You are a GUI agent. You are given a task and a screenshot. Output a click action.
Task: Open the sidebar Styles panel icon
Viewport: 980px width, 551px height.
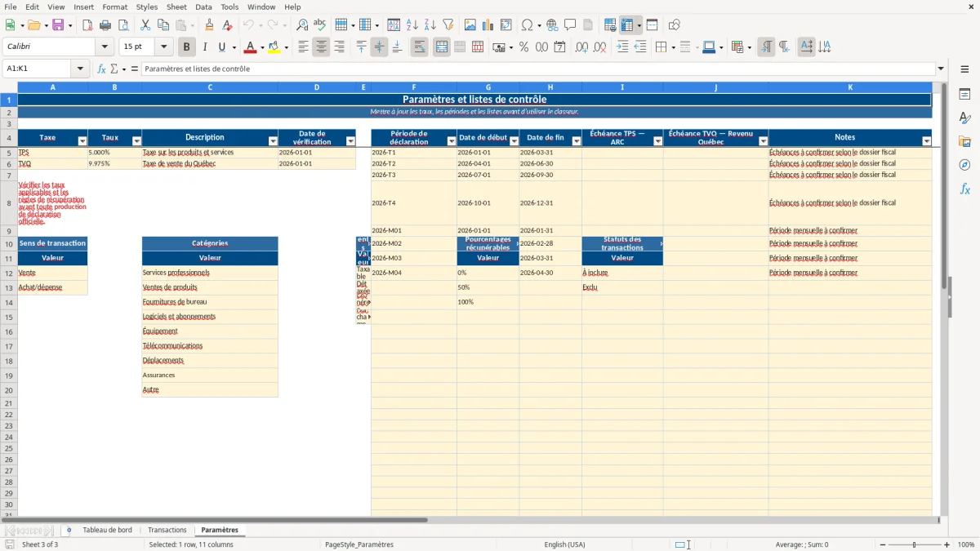[x=964, y=118]
